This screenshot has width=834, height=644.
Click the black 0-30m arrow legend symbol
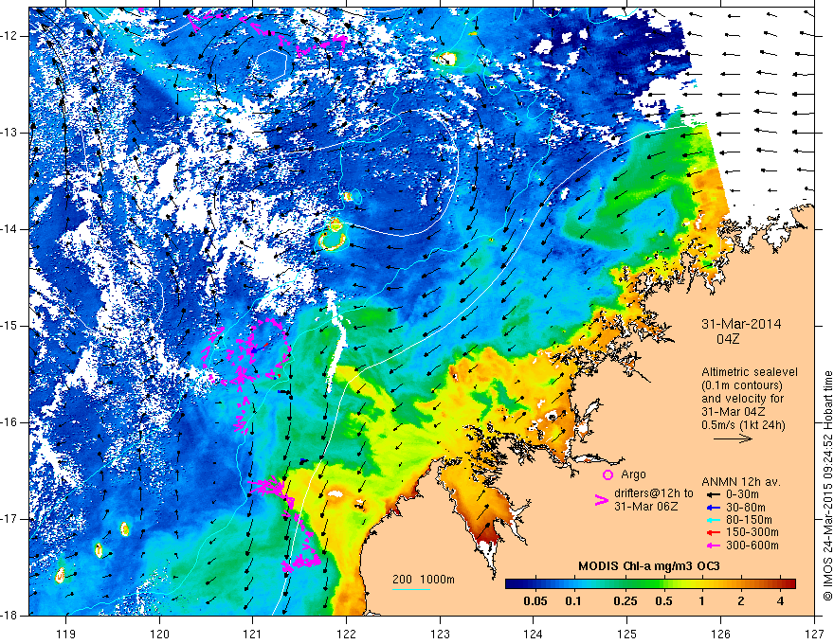point(712,494)
